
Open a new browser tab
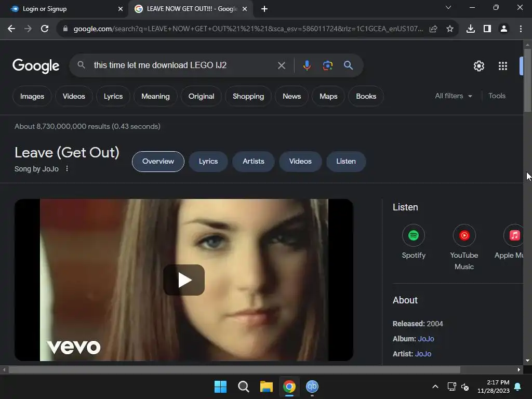(x=264, y=9)
